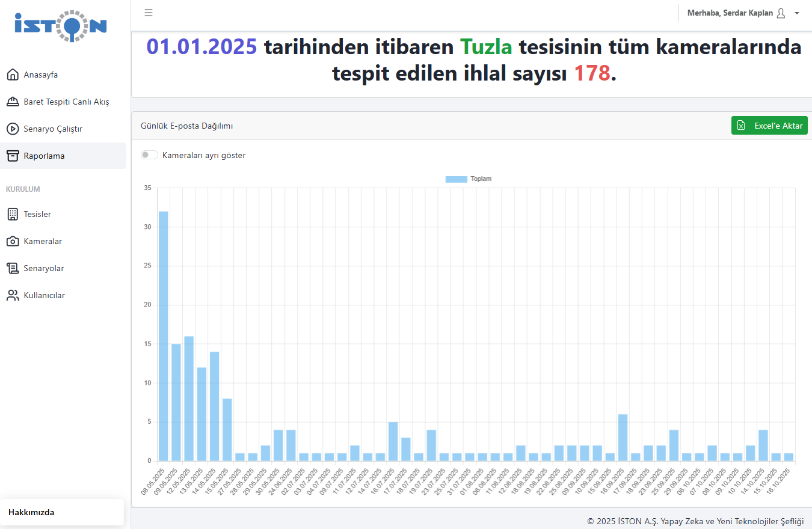Click the hard hat icon for Baret Tespiti
The width and height of the screenshot is (812, 529).
[x=13, y=102]
